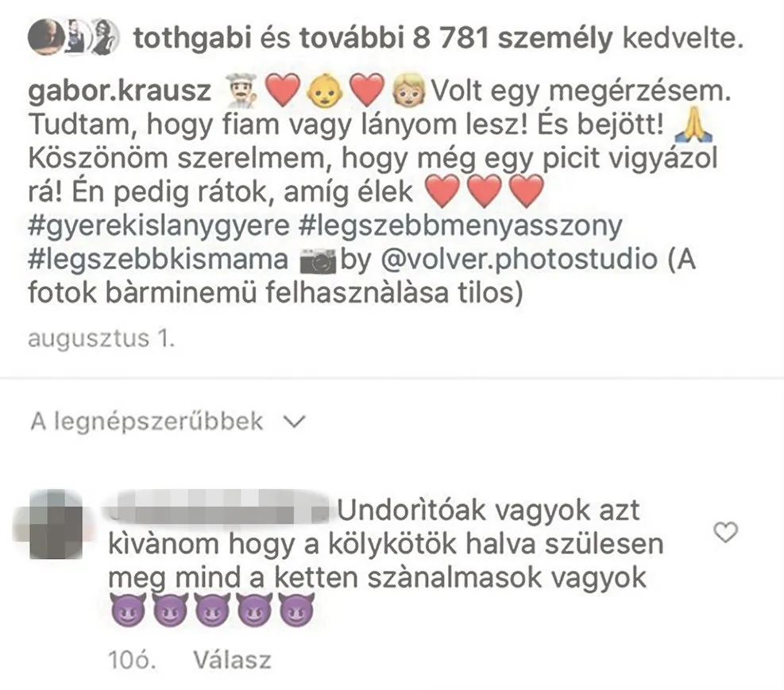Open the gabor.krausz profile name
The height and width of the screenshot is (690, 784).
click(x=119, y=91)
